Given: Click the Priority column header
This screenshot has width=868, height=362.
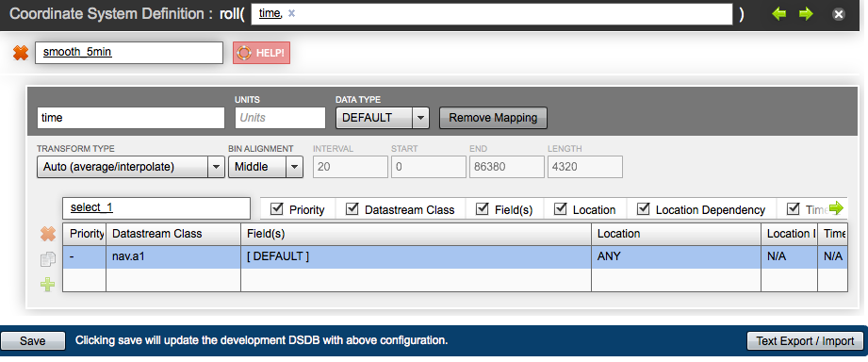Looking at the screenshot, I should click(x=84, y=234).
